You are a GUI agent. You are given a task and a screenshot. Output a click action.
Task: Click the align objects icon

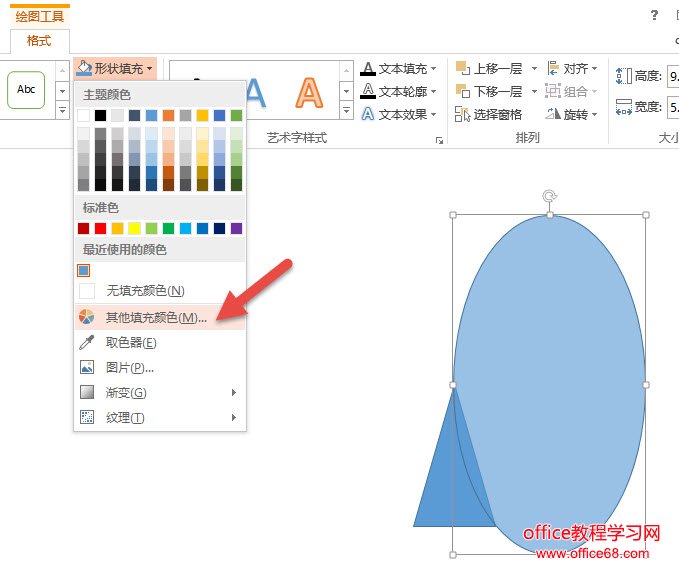tap(553, 68)
